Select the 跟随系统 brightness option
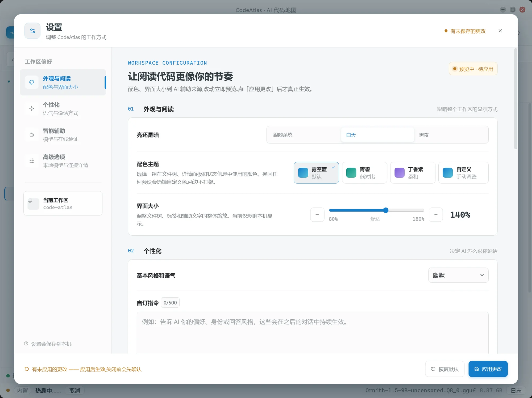532x398 pixels. tap(304, 135)
